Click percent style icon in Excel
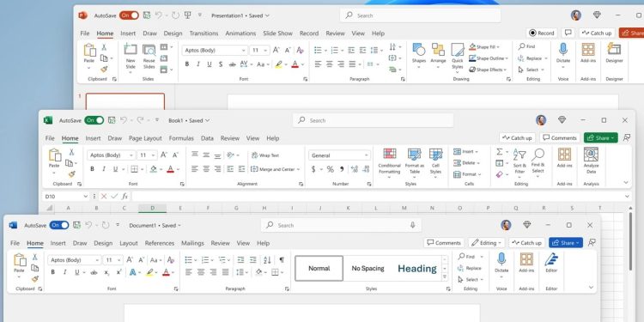This screenshot has height=322, width=644. pyautogui.click(x=331, y=169)
